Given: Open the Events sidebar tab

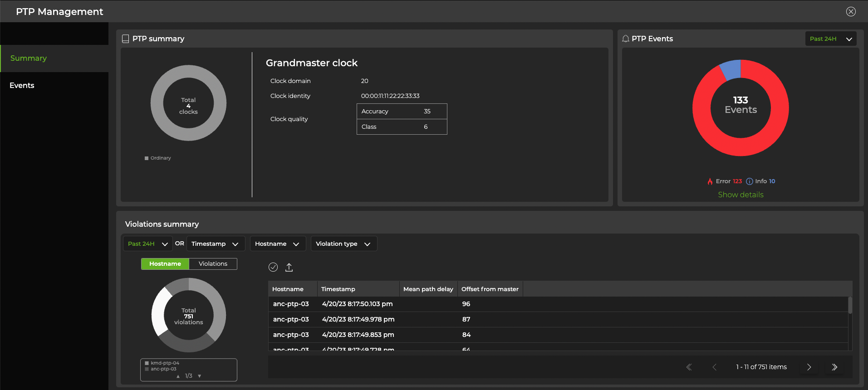Looking at the screenshot, I should point(22,85).
